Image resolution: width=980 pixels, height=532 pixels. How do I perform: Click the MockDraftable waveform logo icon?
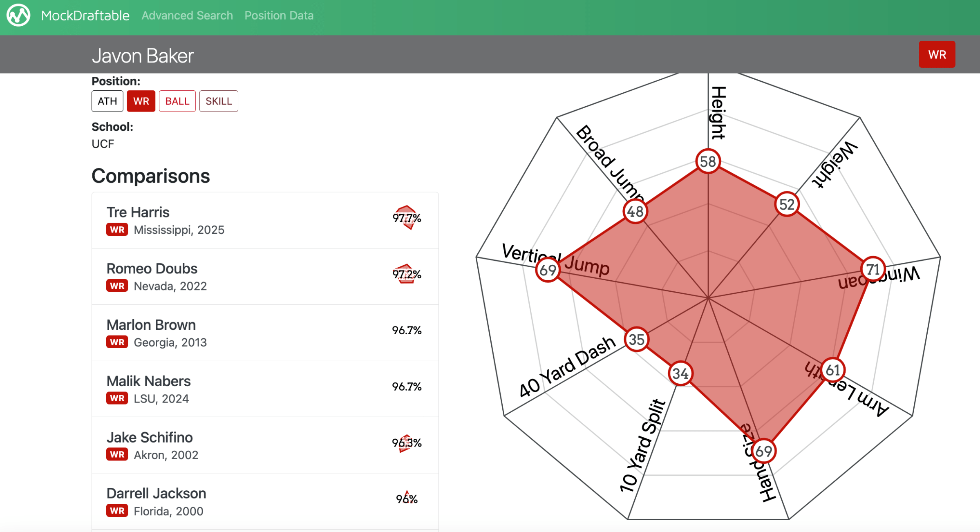point(18,16)
